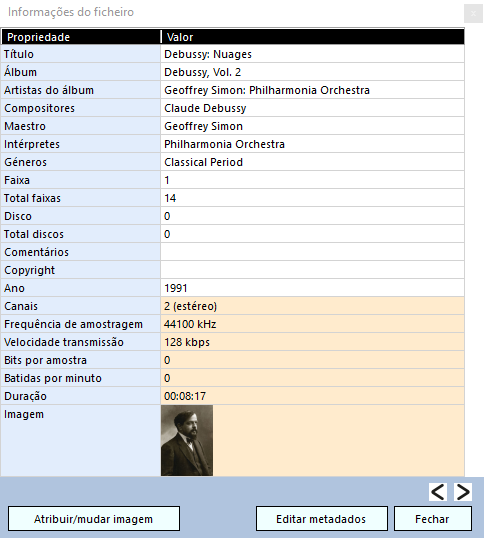This screenshot has width=484, height=538.
Task: Click the Batidas por minuto label
Action: pos(53,378)
